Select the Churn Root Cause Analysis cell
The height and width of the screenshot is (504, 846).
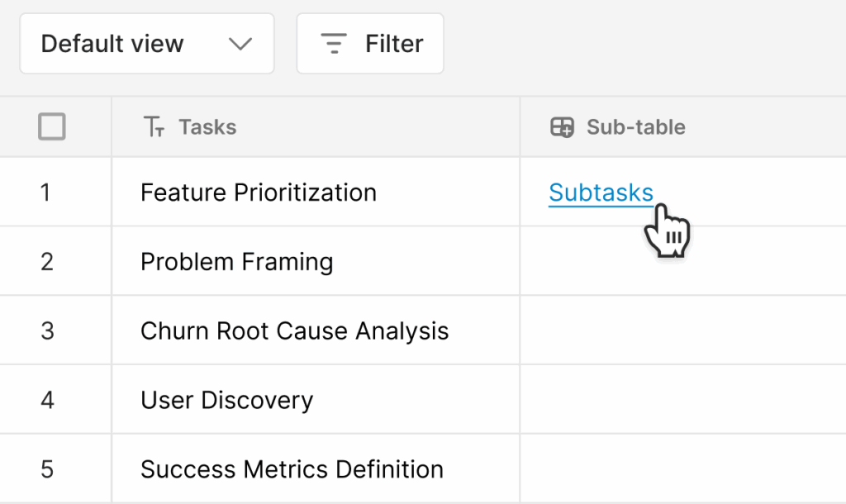295,331
